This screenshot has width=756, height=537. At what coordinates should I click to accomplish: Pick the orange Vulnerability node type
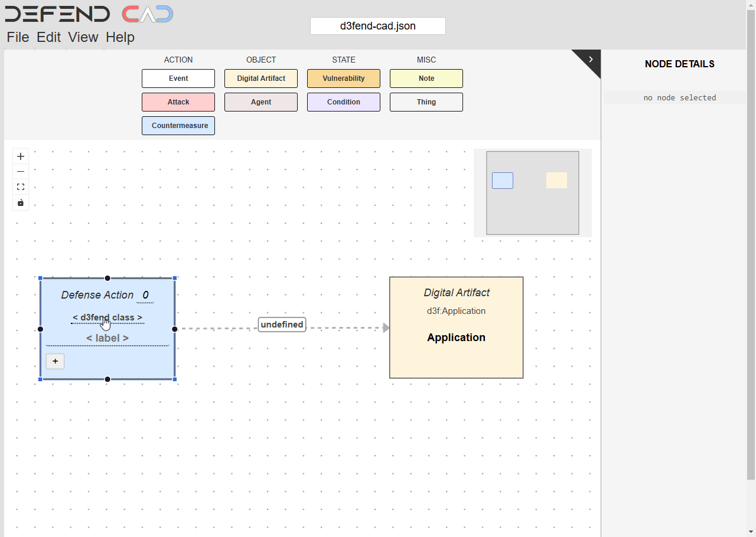[x=344, y=78]
